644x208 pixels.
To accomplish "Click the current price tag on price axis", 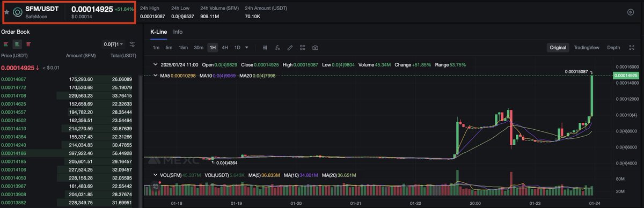I will [x=626, y=76].
